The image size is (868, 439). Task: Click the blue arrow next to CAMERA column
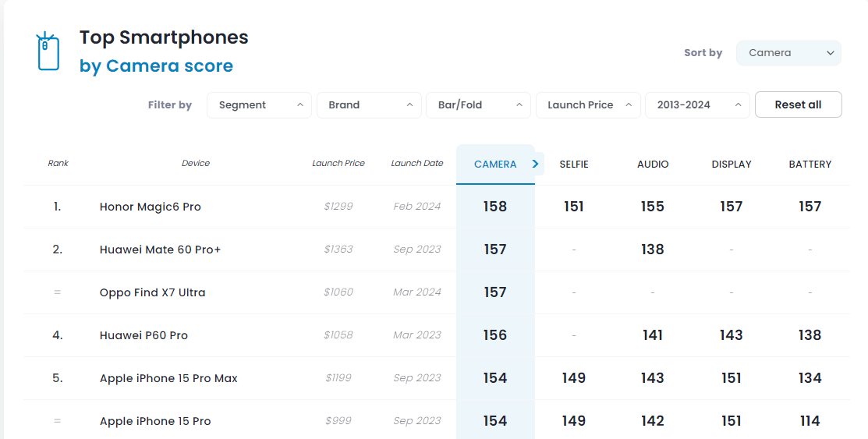pos(535,164)
